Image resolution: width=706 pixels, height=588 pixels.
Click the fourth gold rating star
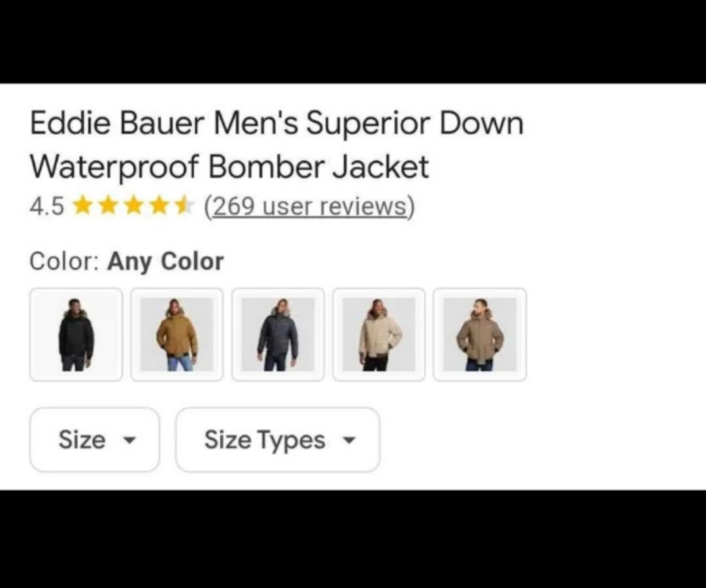pos(158,206)
